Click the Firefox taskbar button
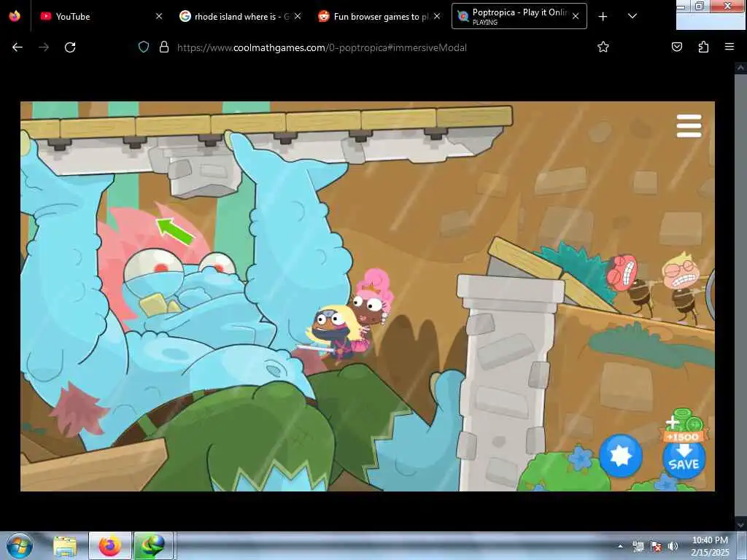The width and height of the screenshot is (747, 560). 109,545
